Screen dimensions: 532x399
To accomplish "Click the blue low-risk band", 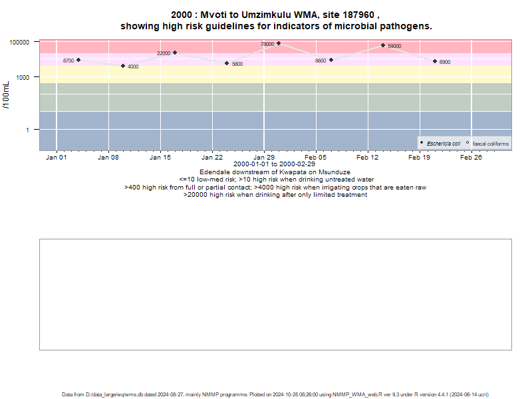I will [275, 130].
